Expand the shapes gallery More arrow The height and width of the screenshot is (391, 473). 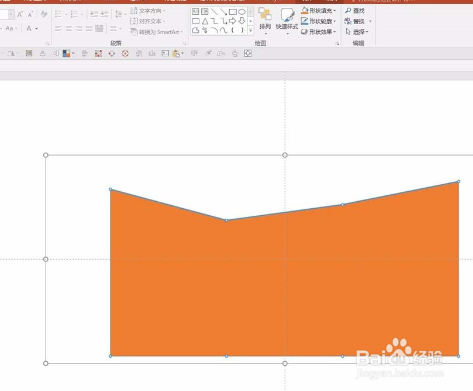(x=251, y=31)
